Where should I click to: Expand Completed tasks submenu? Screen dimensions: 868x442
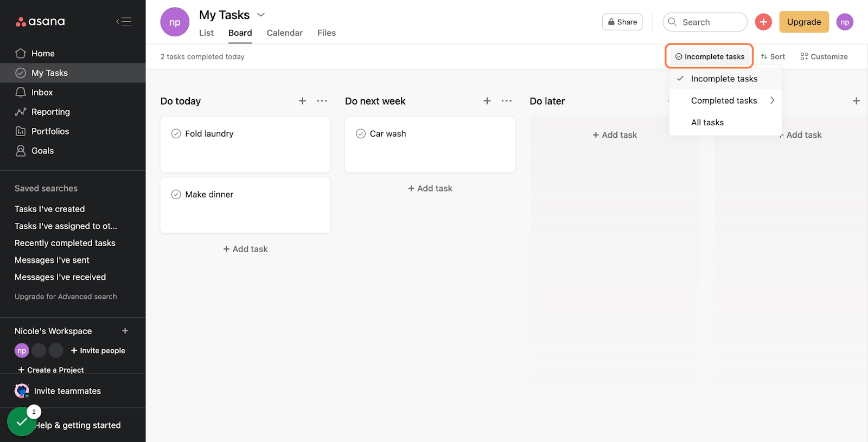[725, 100]
